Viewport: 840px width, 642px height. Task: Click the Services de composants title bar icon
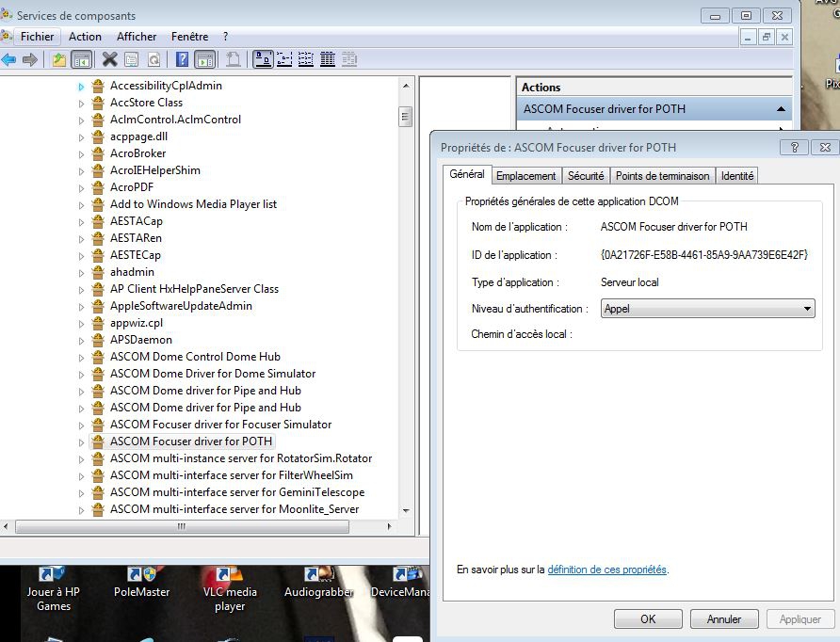coord(7,14)
